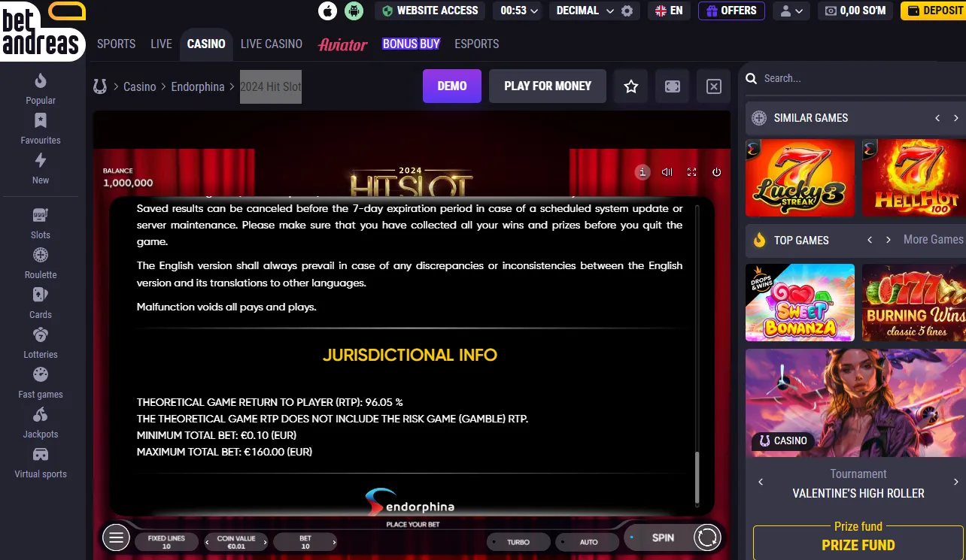This screenshot has width=966, height=560.
Task: Click the circular respin arrows icon
Action: pyautogui.click(x=707, y=537)
